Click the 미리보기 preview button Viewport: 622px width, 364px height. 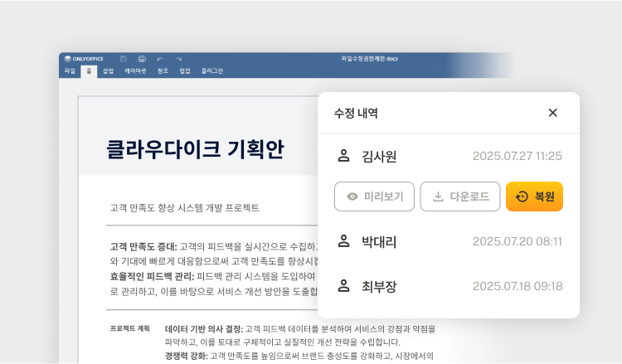click(374, 197)
